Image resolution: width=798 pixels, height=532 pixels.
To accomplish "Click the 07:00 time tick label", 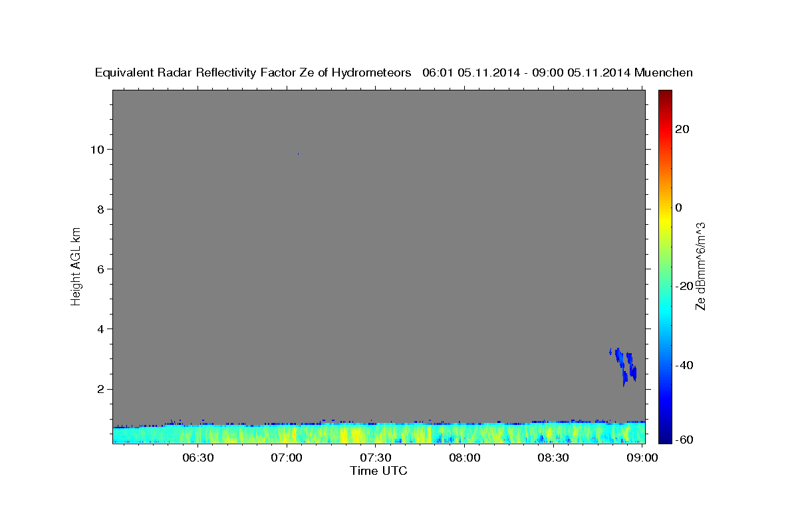I will 287,458.
